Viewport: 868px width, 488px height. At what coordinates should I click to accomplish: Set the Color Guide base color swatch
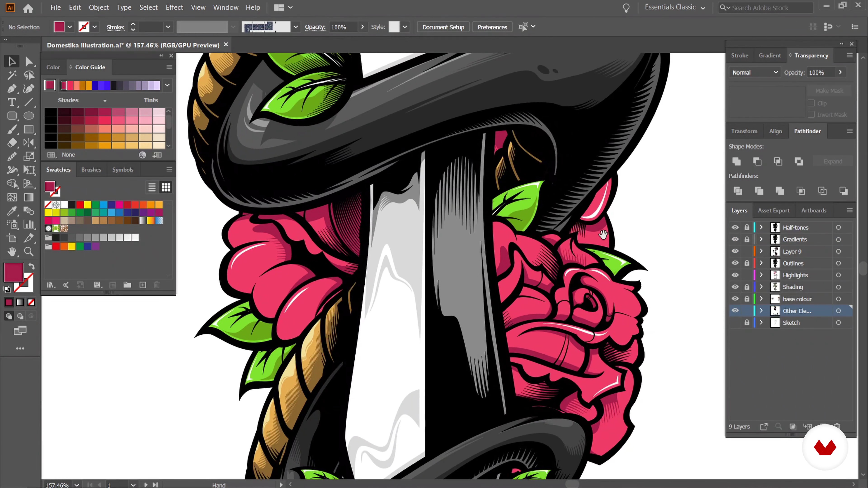pos(50,85)
